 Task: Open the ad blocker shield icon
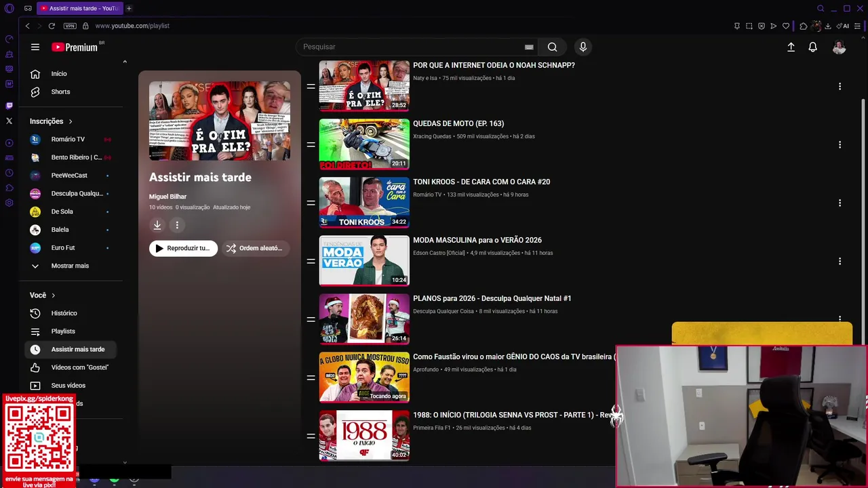762,26
